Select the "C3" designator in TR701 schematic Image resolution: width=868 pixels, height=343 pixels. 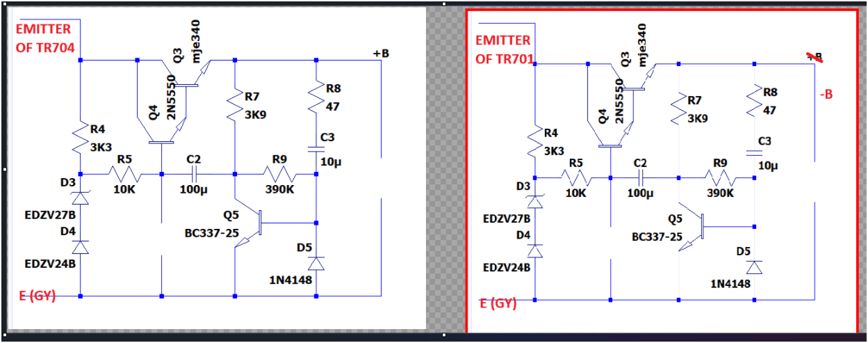coord(765,141)
